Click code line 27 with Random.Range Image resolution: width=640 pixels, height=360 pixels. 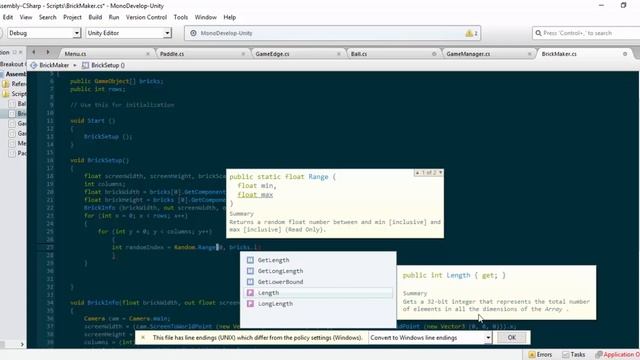(x=186, y=247)
